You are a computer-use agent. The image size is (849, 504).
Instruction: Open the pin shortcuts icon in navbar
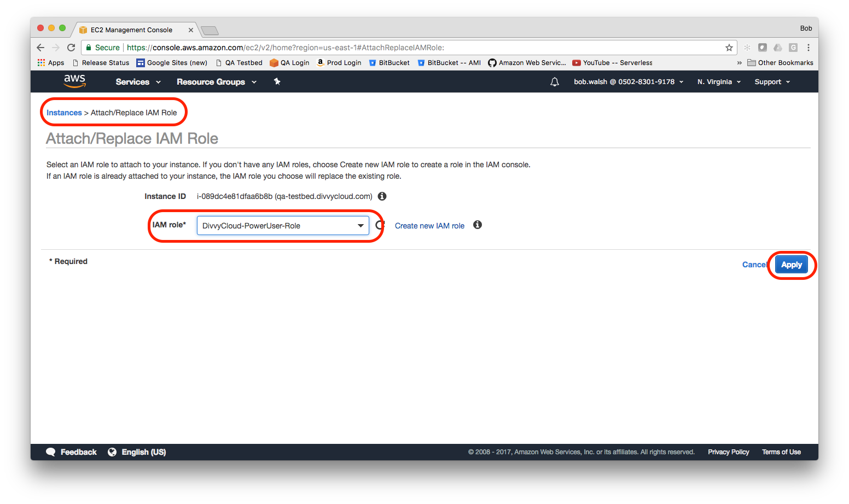tap(277, 81)
